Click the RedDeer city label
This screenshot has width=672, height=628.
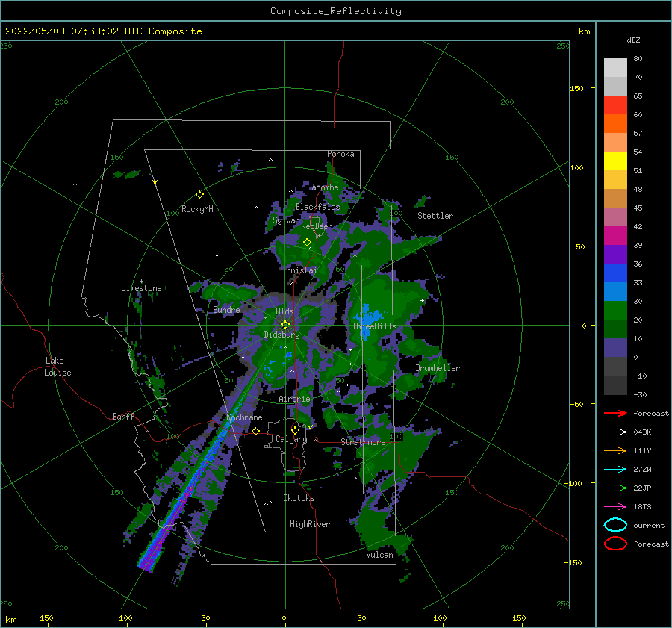click(317, 226)
